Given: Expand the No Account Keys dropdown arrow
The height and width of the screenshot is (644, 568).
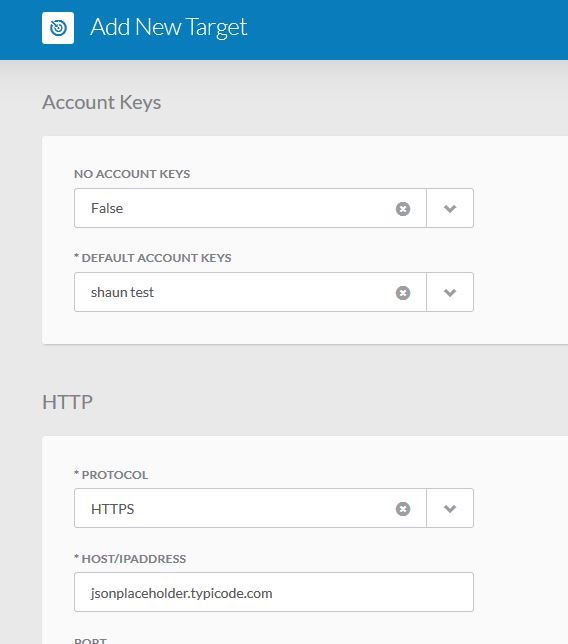Looking at the screenshot, I should 450,208.
